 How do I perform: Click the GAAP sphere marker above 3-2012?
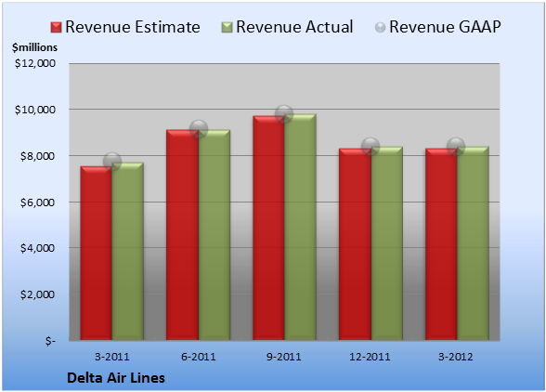(456, 147)
